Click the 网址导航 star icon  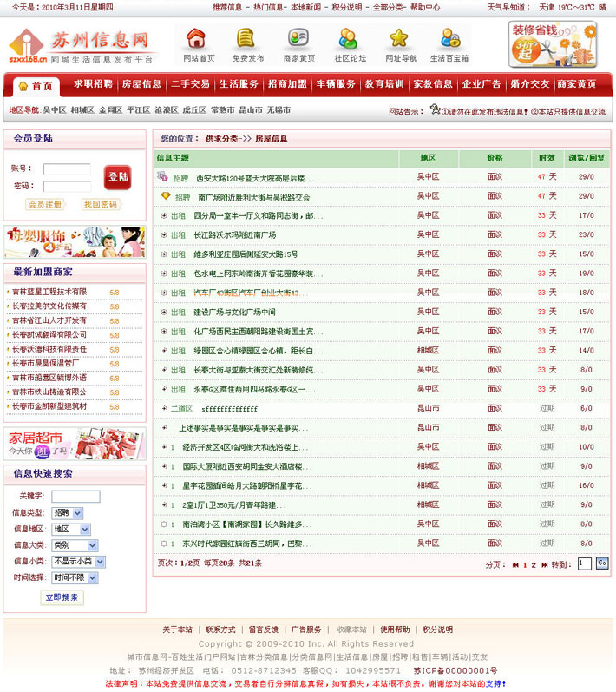point(399,39)
